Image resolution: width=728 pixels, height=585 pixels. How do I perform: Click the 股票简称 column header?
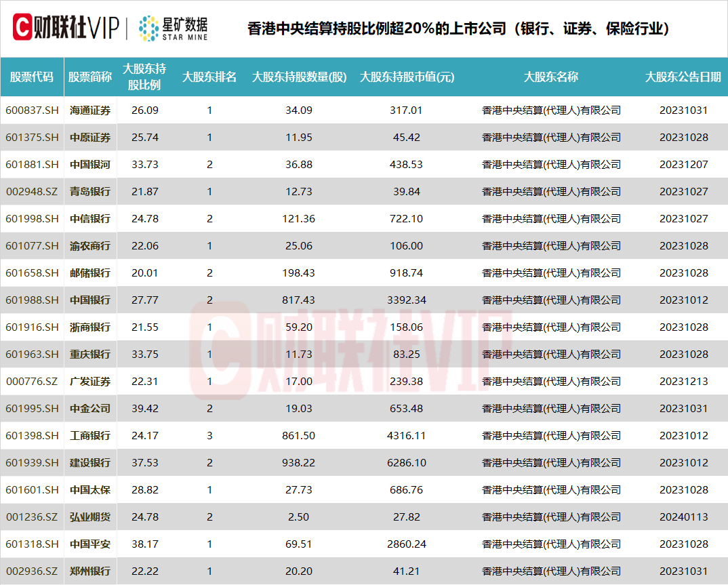point(90,77)
